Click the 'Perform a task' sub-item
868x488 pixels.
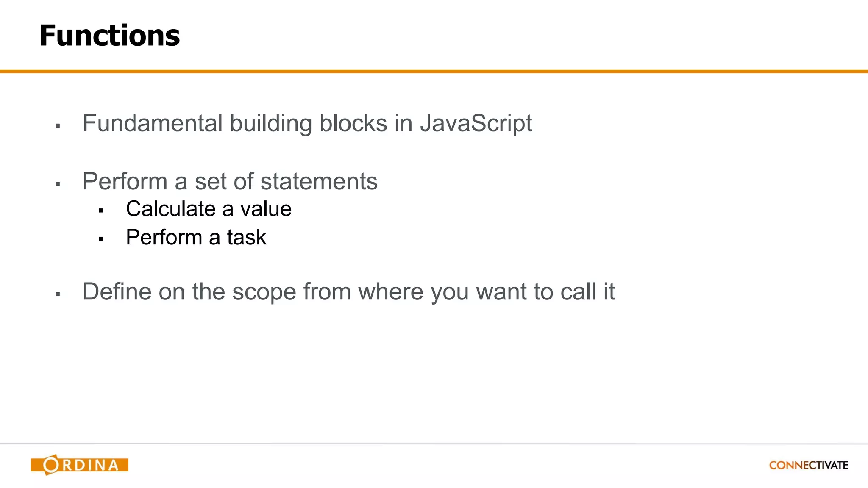(x=196, y=237)
